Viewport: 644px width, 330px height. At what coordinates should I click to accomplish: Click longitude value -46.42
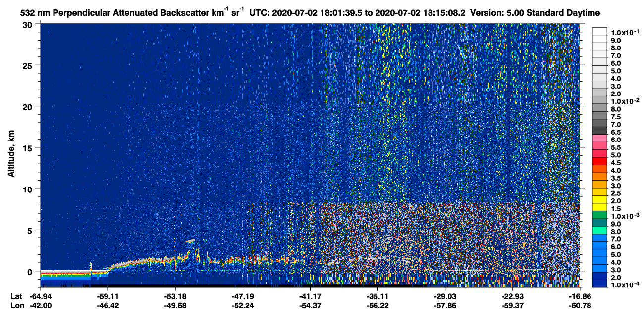point(108,305)
